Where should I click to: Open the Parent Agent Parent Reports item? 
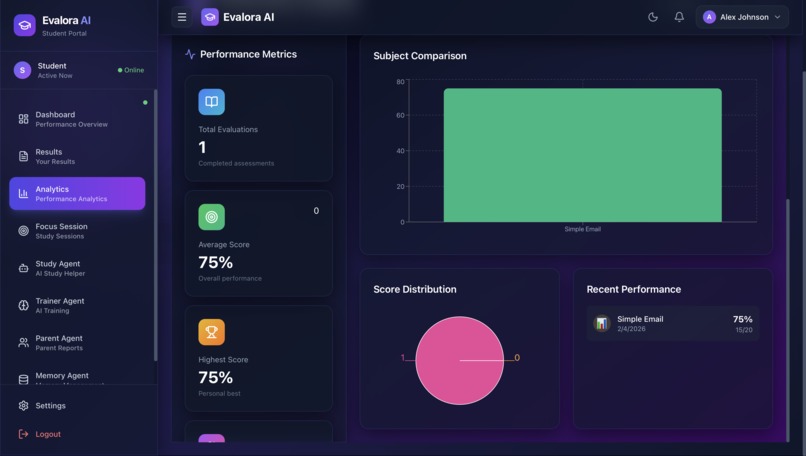[77, 342]
